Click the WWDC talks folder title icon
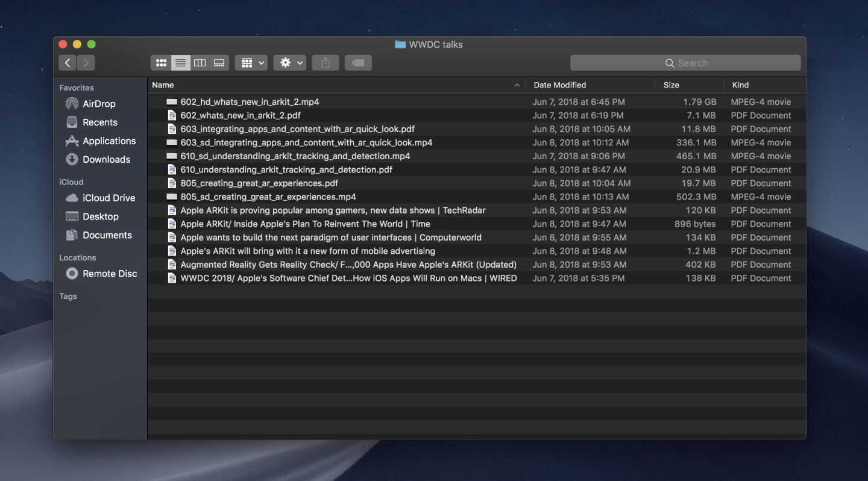This screenshot has height=481, width=868. 400,45
